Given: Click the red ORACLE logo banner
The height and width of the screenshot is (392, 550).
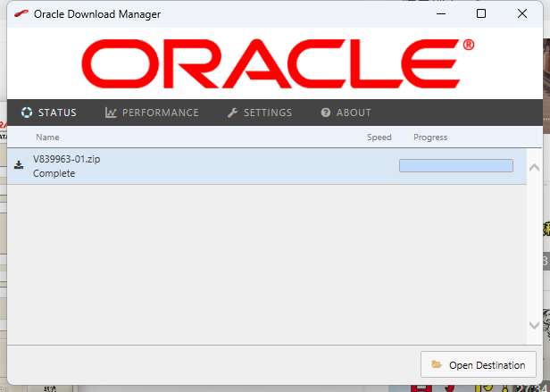Looking at the screenshot, I should 278,63.
